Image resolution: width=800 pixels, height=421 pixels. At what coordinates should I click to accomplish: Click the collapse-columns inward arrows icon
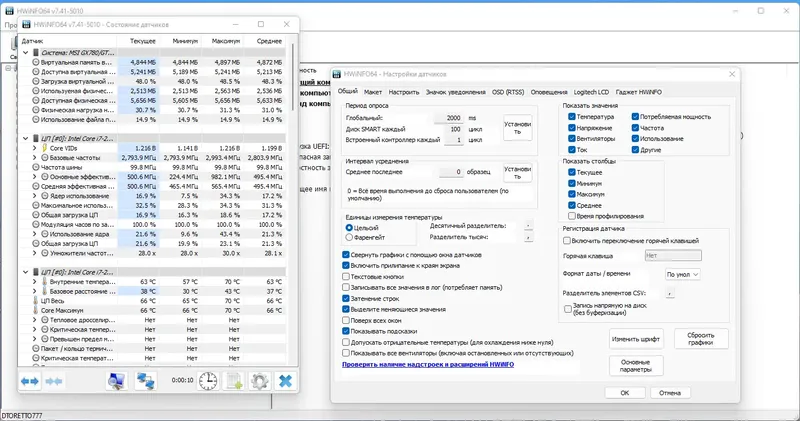tap(54, 381)
